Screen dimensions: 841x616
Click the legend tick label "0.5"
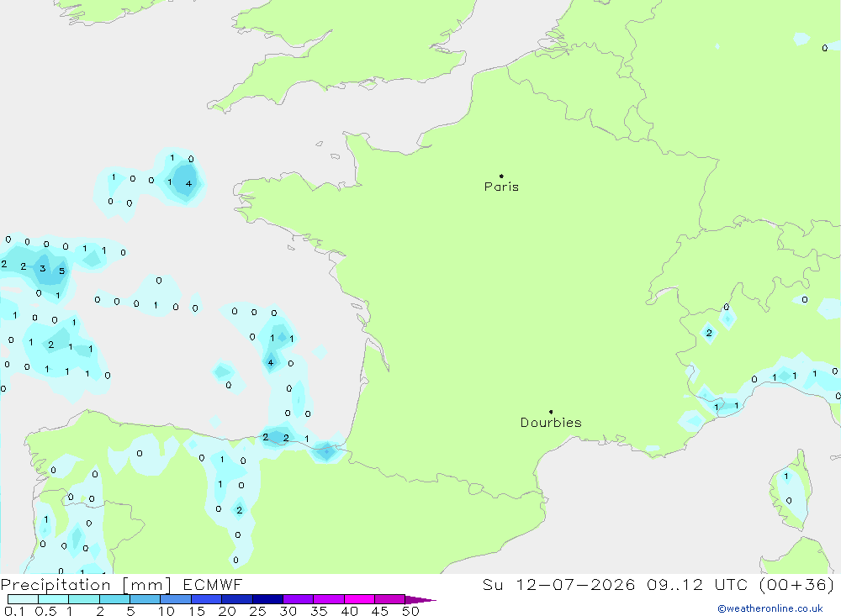pyautogui.click(x=45, y=611)
